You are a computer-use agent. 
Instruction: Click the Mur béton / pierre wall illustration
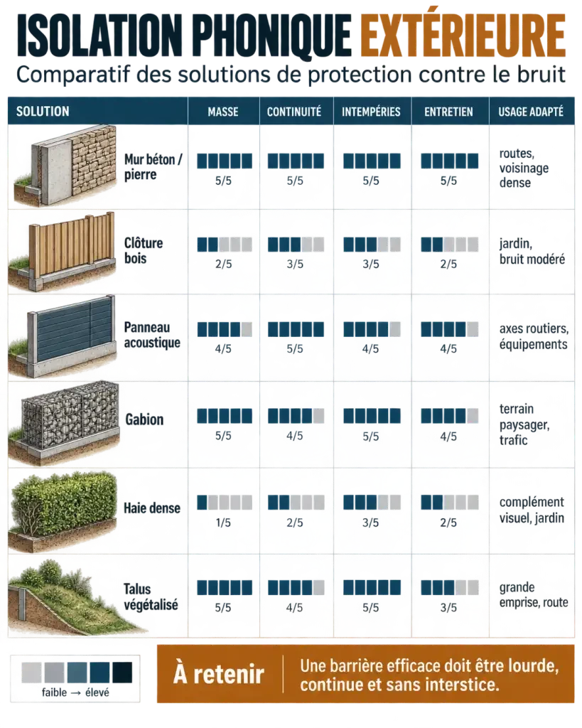click(65, 165)
